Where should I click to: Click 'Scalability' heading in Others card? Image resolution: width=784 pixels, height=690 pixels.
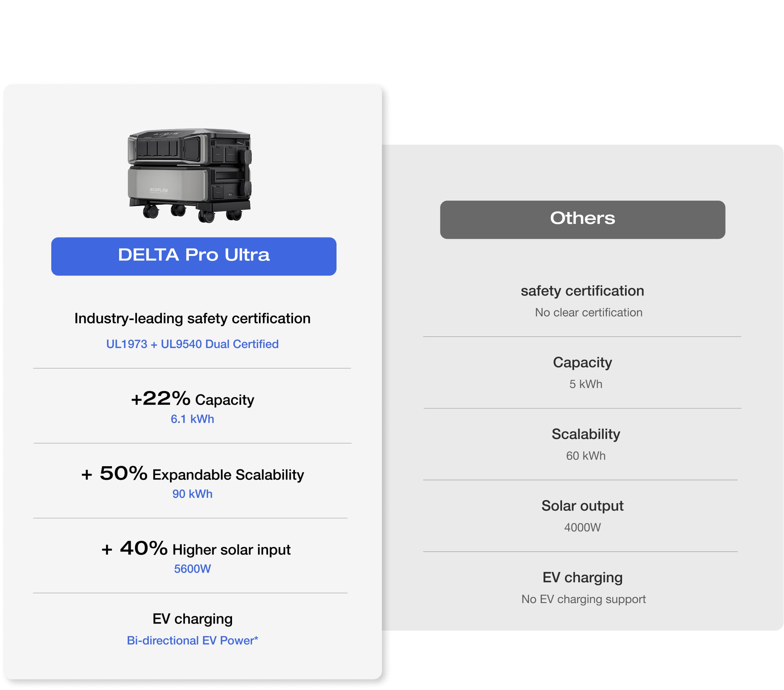click(x=586, y=434)
